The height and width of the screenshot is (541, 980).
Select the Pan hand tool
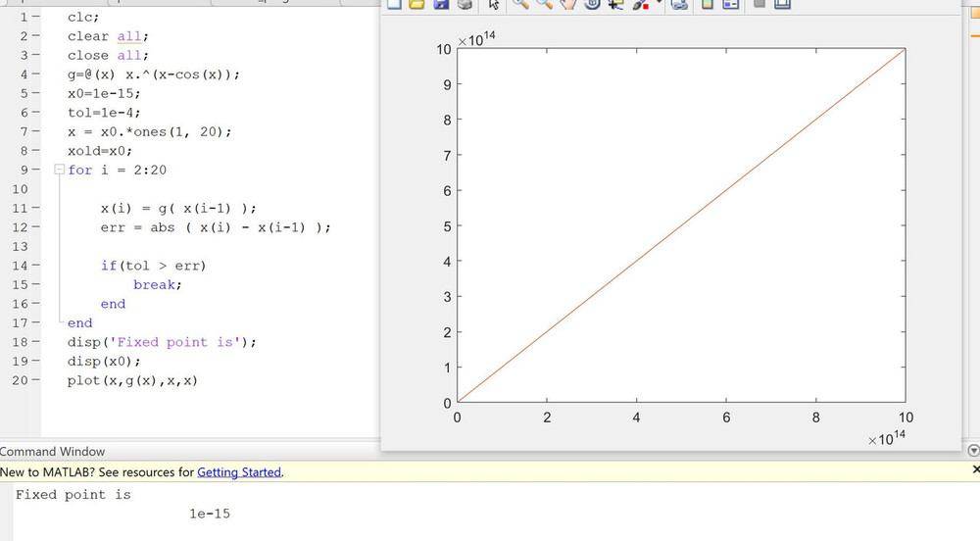(567, 4)
